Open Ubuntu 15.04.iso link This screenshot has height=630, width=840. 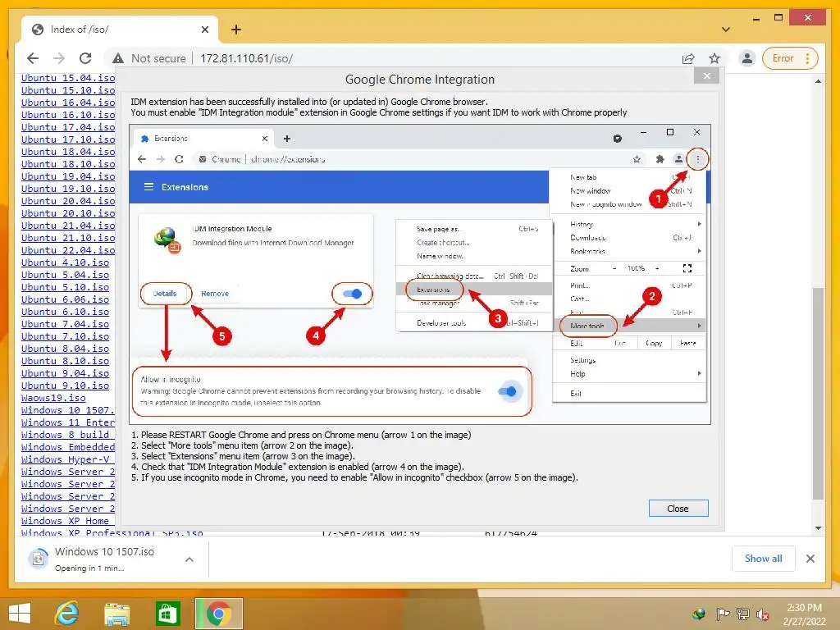coord(68,78)
